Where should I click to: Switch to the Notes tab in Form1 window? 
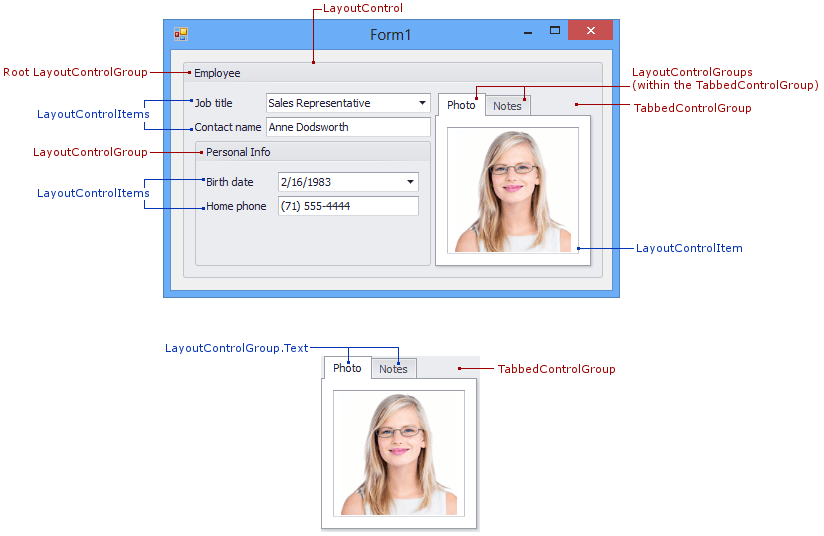coord(507,106)
